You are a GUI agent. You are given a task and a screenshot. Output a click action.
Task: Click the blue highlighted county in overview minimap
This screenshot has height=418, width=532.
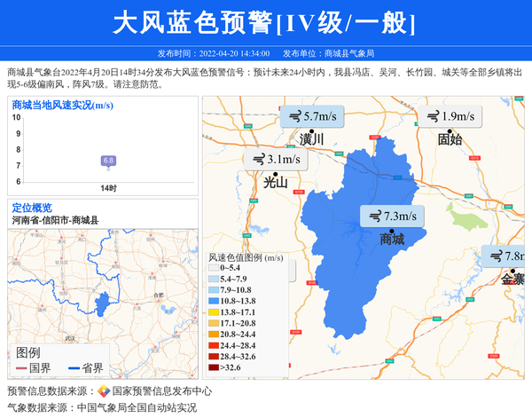(103, 303)
